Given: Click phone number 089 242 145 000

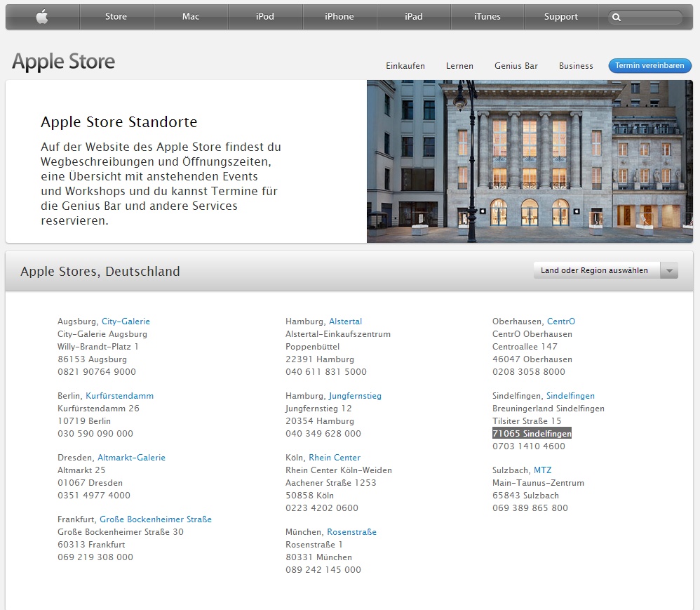Looking at the screenshot, I should pyautogui.click(x=323, y=570).
